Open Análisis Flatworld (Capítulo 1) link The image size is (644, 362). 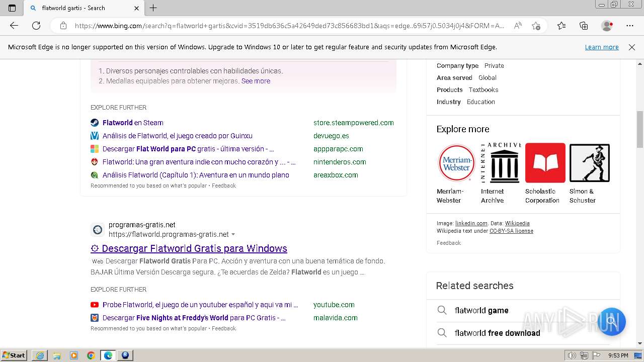[196, 175]
